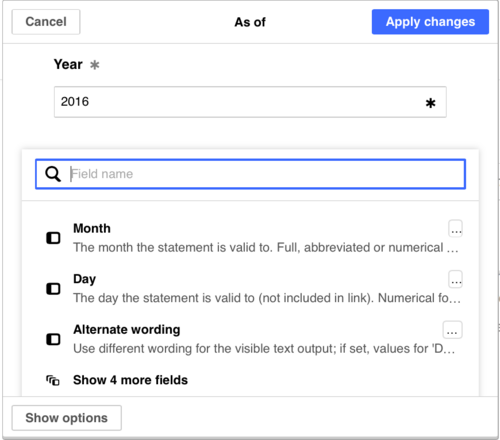The width and height of the screenshot is (500, 440).
Task: Click the Day field icon
Action: click(x=53, y=289)
